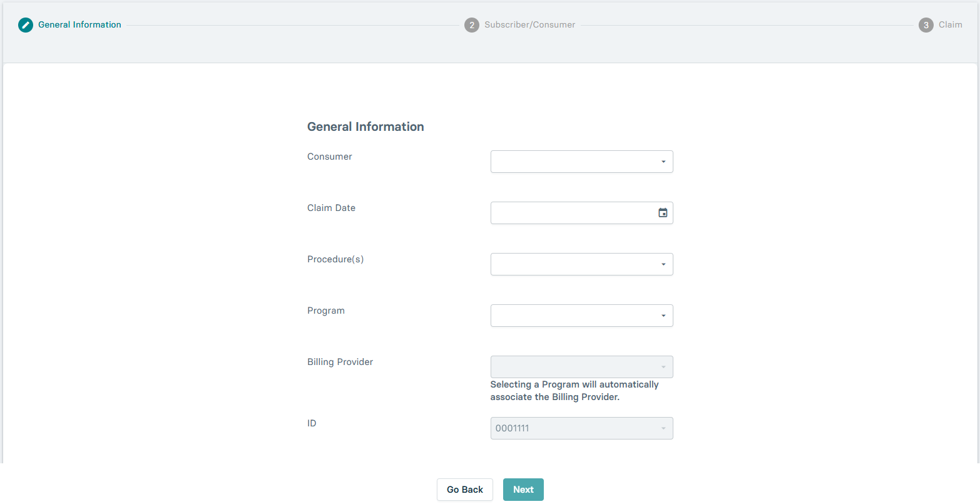Image resolution: width=980 pixels, height=504 pixels.
Task: Go to the Subscriber/Consumer step label
Action: click(530, 24)
